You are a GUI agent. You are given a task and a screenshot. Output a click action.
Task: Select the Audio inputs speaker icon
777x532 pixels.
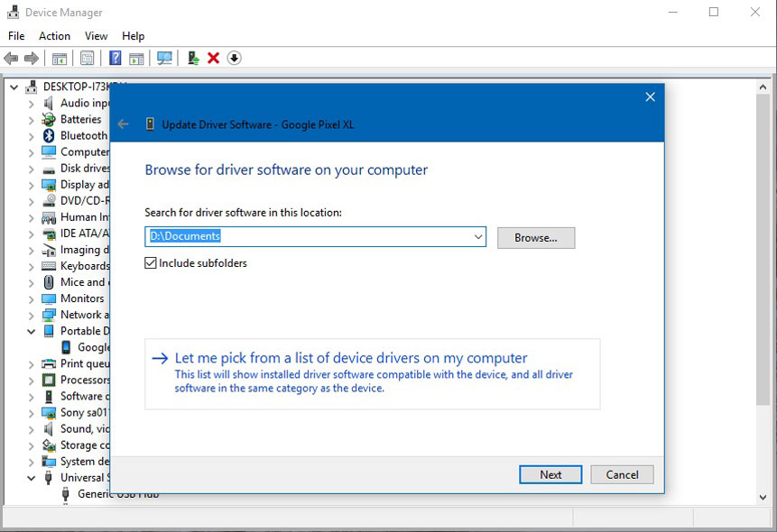click(49, 103)
